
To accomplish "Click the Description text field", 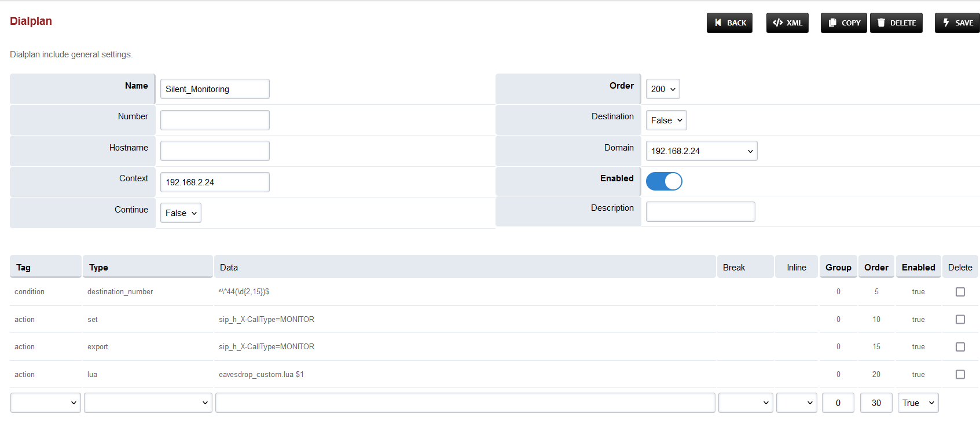I will point(700,212).
